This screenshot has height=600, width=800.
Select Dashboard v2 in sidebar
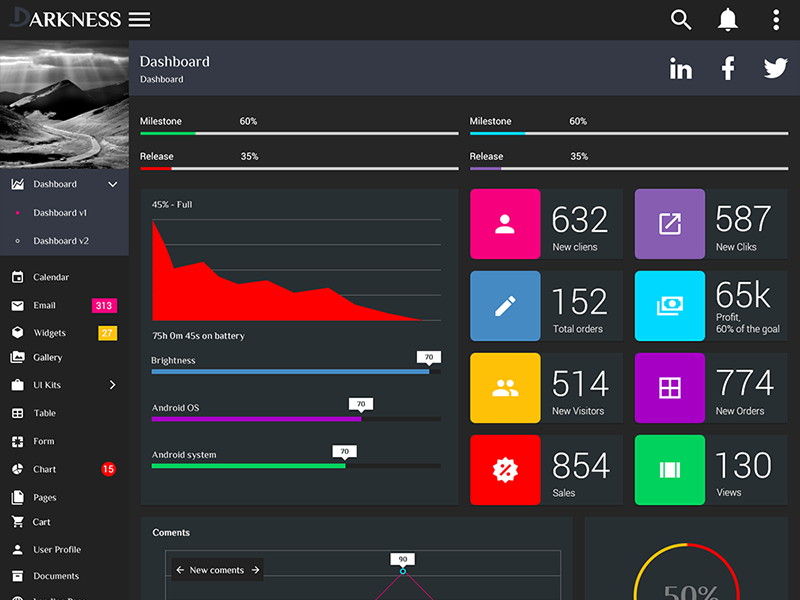coord(60,241)
